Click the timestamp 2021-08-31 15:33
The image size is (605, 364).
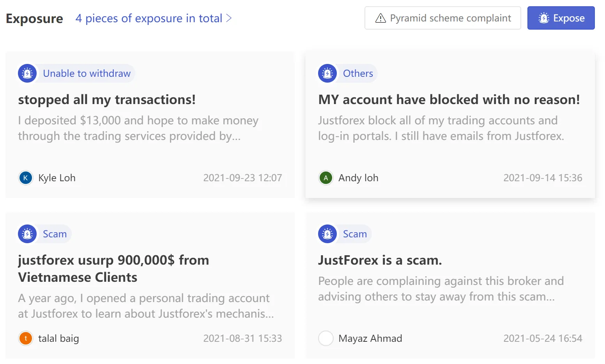[x=242, y=339]
